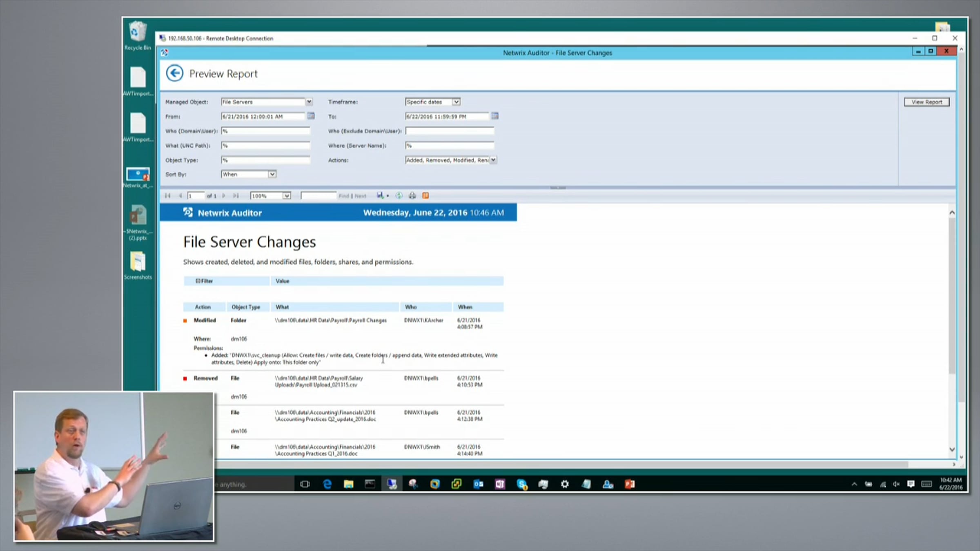This screenshot has height=551, width=980.
Task: Click the Object Type field
Action: [265, 160]
